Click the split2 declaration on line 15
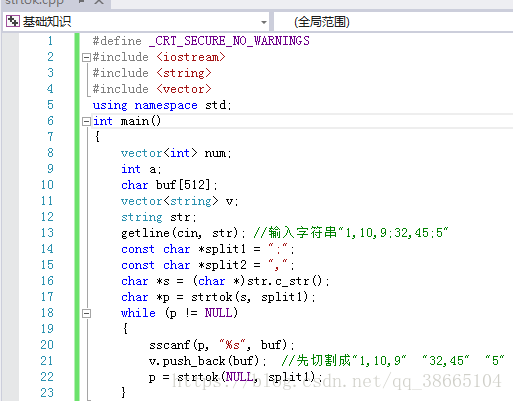Image resolution: width=513 pixels, height=401 pixels. [207, 265]
